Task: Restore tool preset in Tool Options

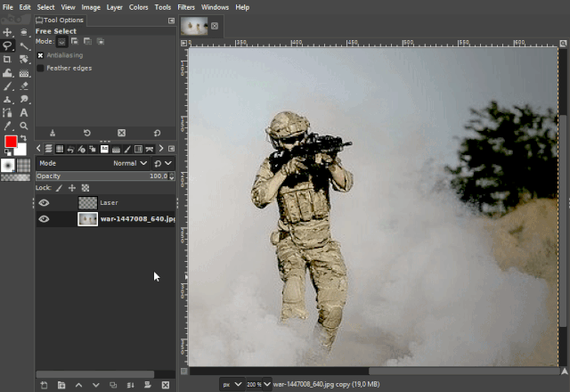Action: click(x=87, y=133)
